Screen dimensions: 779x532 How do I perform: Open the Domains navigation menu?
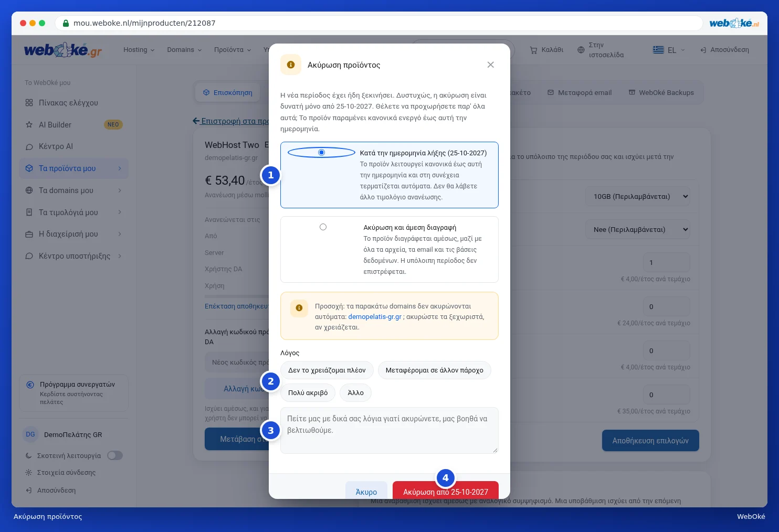[184, 50]
